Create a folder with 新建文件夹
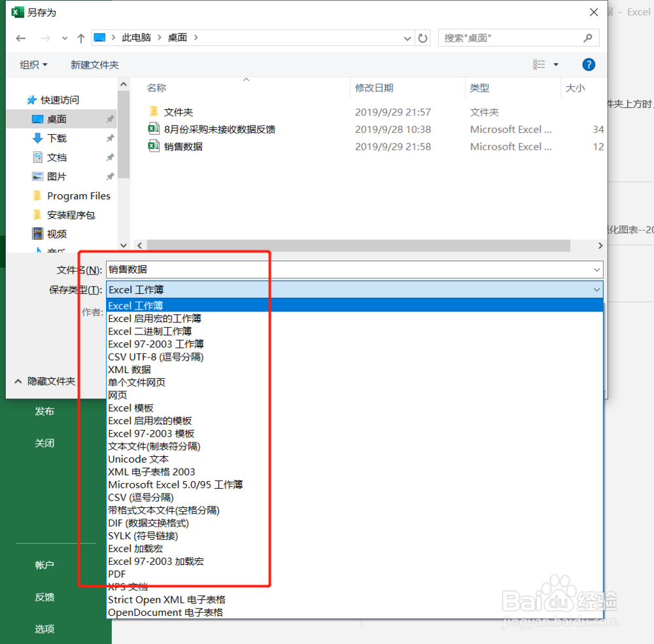This screenshot has width=654, height=644. pos(95,65)
